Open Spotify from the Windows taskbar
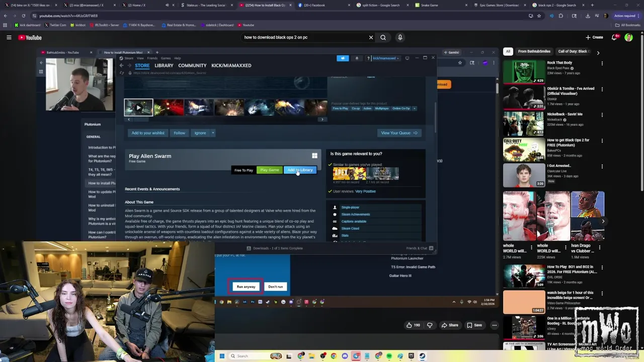 coord(389,356)
